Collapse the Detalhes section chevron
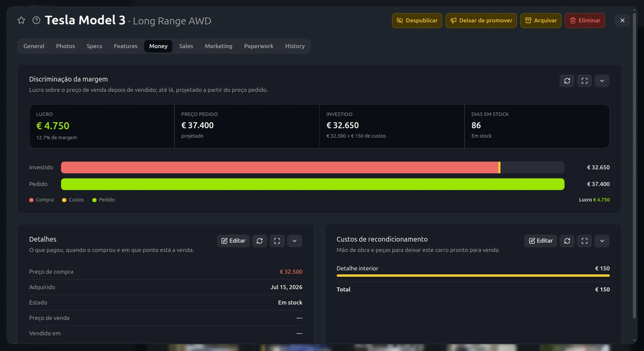Viewport: 644px width, 351px height. (x=295, y=241)
